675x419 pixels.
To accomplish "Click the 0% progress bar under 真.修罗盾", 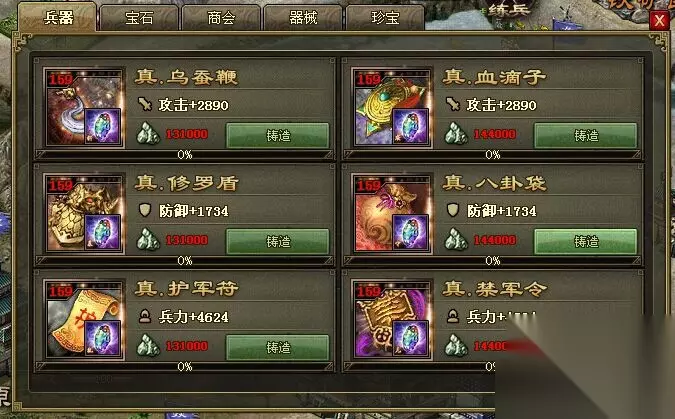I will (x=185, y=261).
